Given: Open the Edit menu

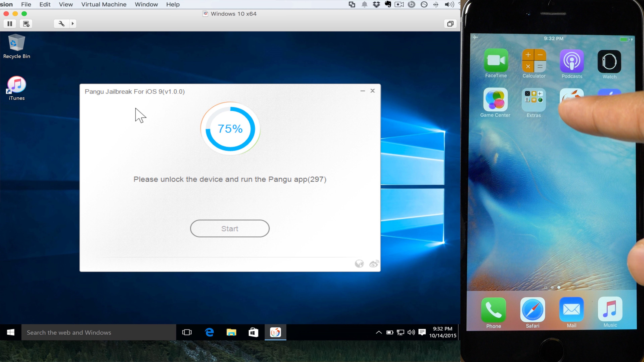Looking at the screenshot, I should [45, 5].
